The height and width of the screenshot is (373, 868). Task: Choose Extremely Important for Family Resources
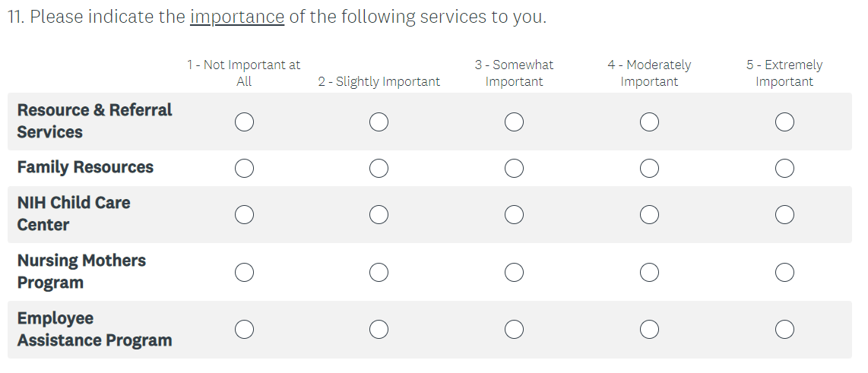784,168
